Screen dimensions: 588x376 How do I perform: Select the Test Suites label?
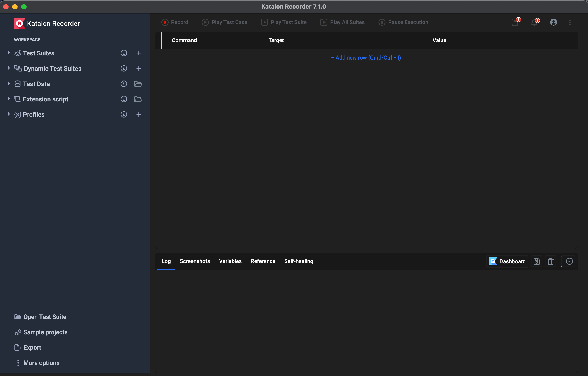(x=39, y=53)
